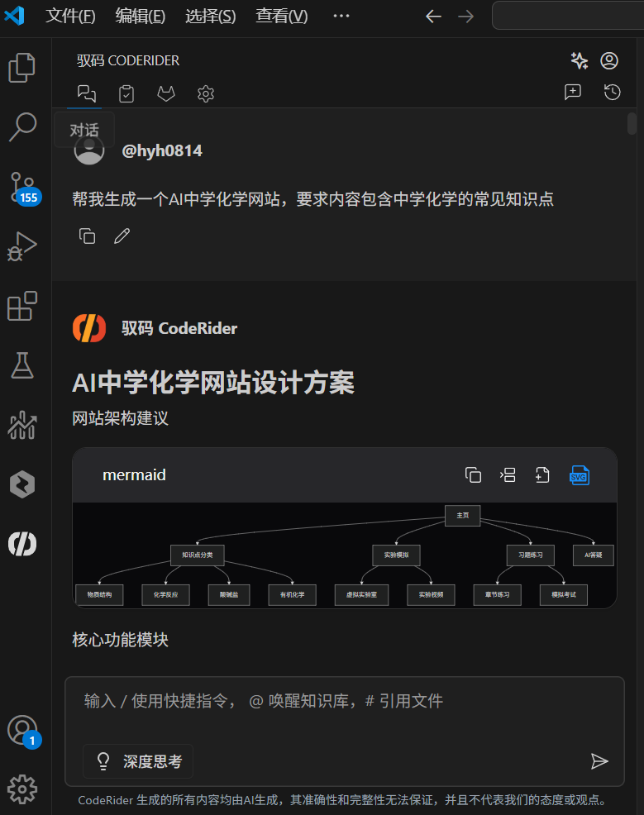The width and height of the screenshot is (644, 815).
Task: Open the Run and Debug view
Action: (x=21, y=246)
